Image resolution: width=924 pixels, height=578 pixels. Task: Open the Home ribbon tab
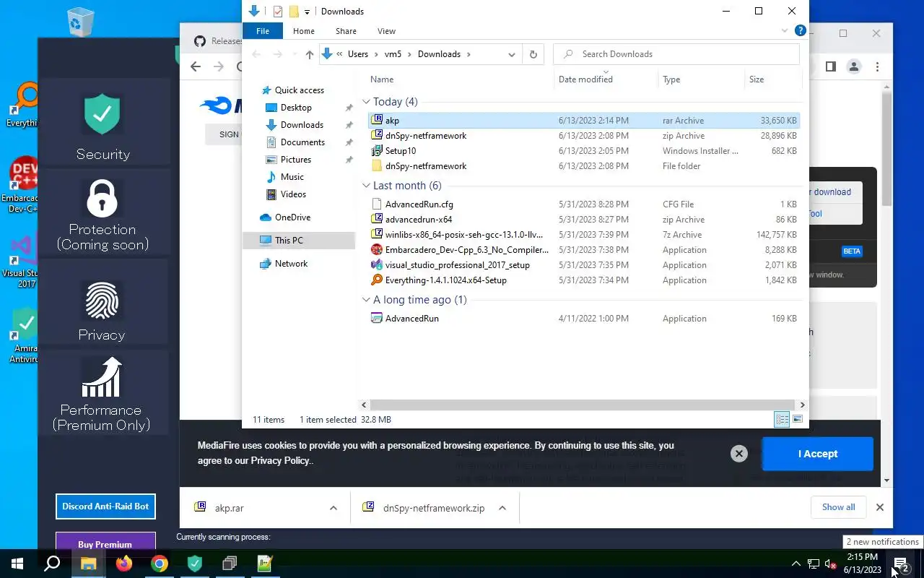(304, 31)
